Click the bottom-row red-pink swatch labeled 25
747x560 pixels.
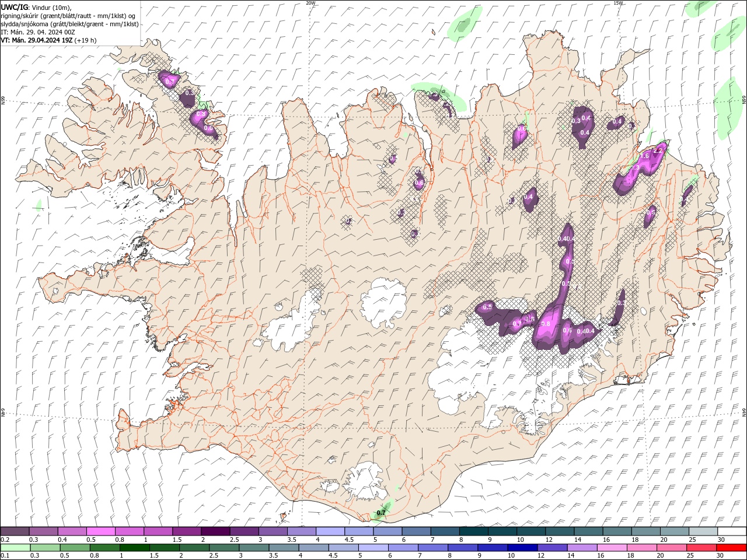pos(701,548)
